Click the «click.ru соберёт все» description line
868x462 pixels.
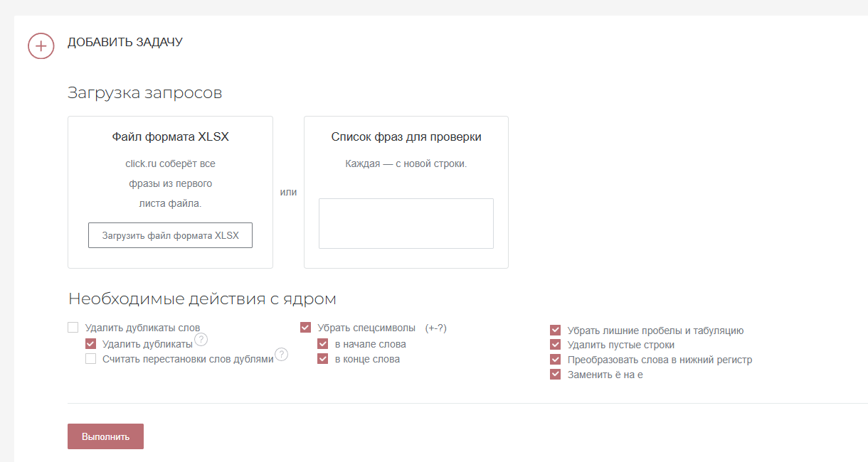171,163
